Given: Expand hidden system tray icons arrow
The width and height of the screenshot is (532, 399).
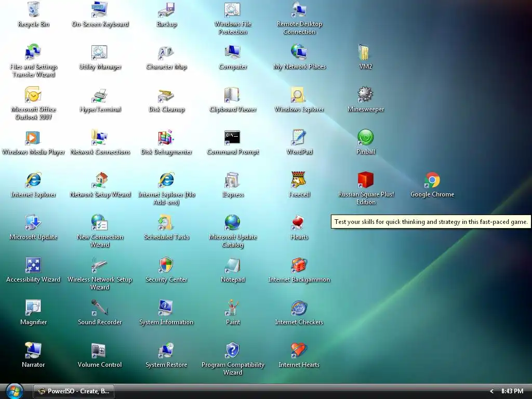Looking at the screenshot, I should tap(491, 391).
